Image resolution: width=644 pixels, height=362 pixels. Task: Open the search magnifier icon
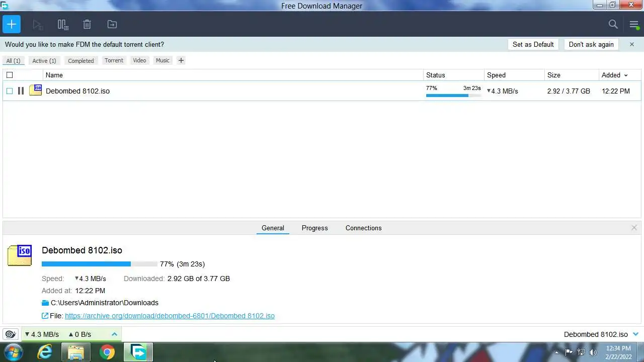point(613,24)
